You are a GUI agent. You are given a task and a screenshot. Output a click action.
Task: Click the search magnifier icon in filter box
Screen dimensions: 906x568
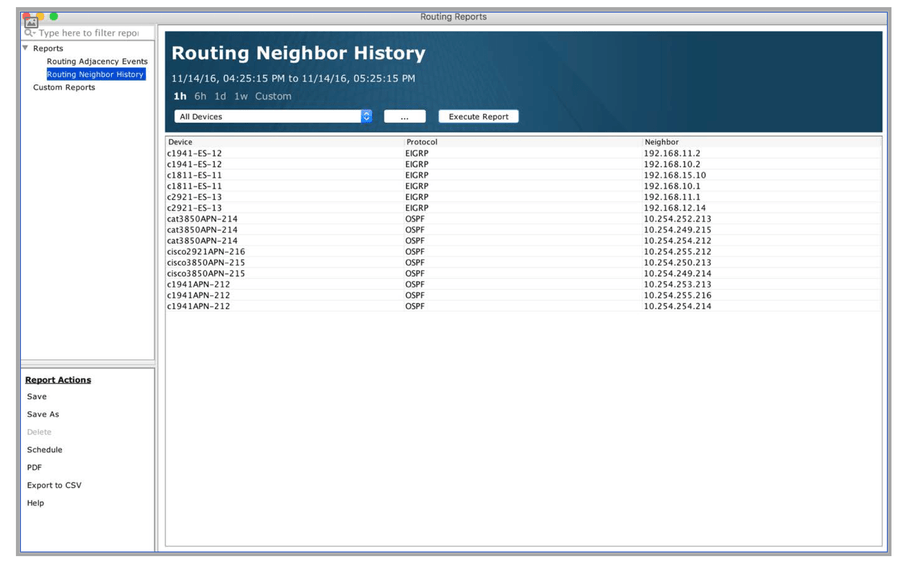pyautogui.click(x=29, y=34)
